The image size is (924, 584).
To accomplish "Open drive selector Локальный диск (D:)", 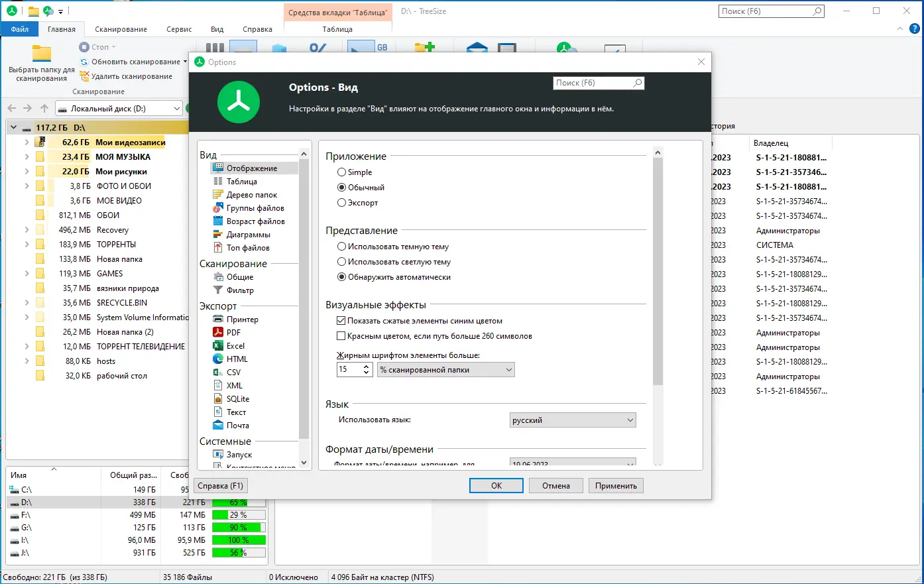I will point(119,109).
